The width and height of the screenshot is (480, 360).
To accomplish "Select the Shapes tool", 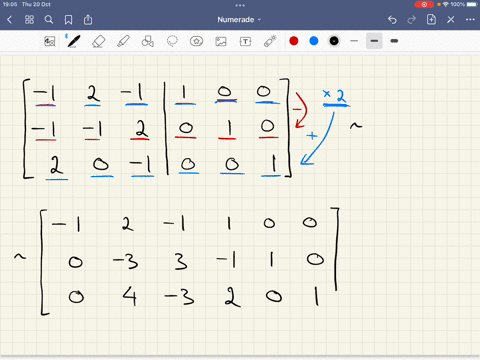I will pyautogui.click(x=148, y=41).
